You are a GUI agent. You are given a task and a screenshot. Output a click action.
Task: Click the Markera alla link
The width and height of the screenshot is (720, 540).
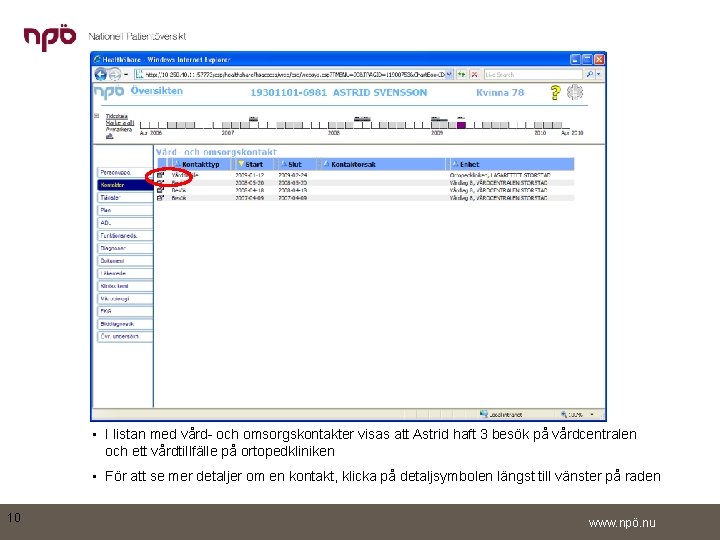(120, 123)
